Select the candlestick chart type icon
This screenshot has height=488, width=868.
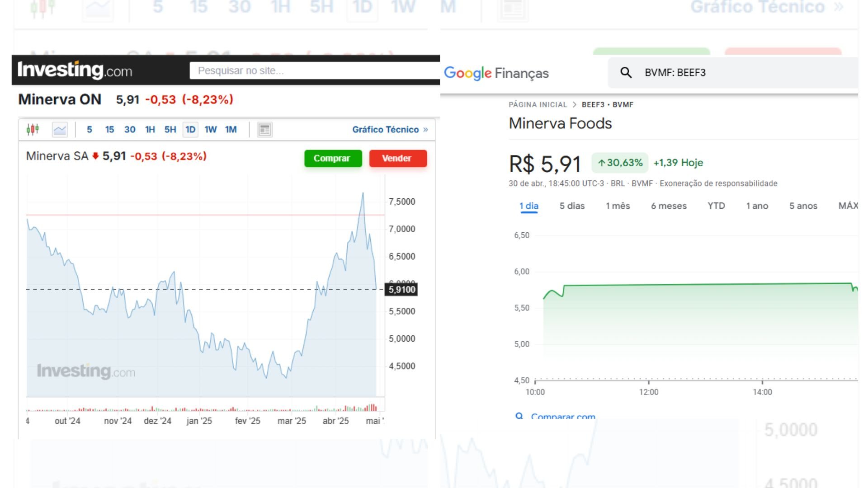tap(33, 130)
